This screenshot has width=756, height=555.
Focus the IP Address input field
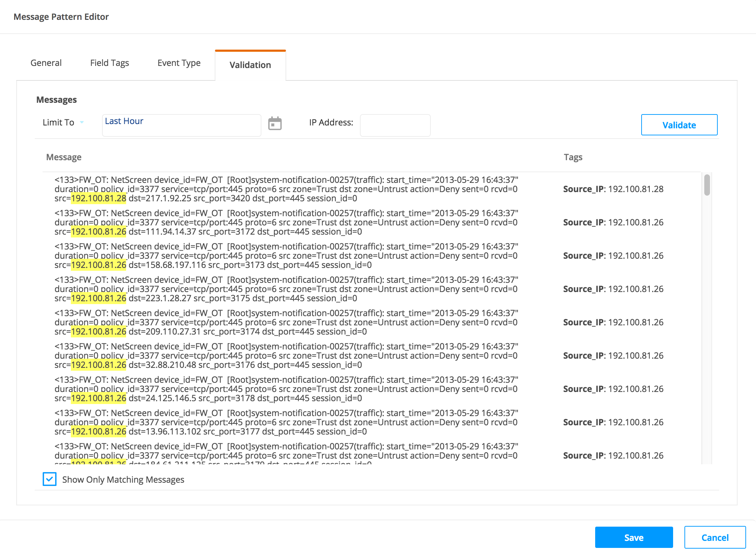395,125
